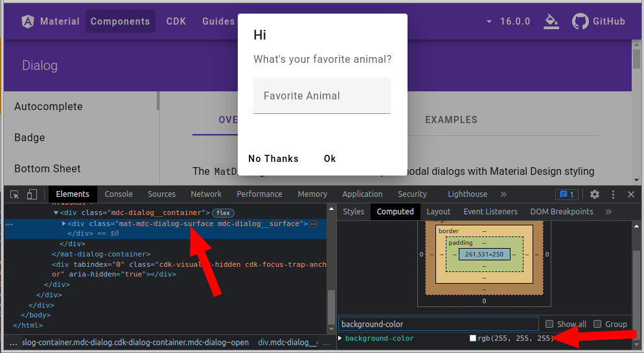Activate the DevTools element inspector icon
Screen dimensions: 644x353
(15, 194)
